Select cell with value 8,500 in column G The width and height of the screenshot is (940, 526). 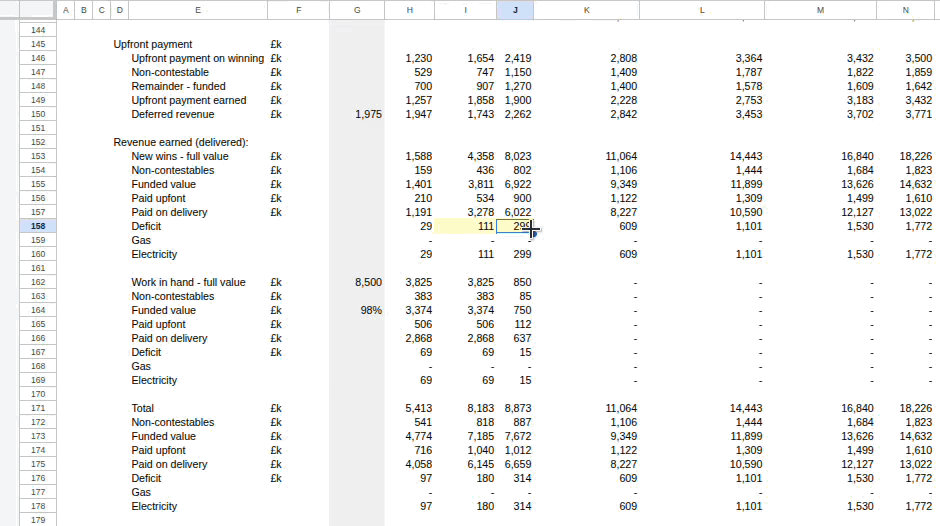coord(357,282)
